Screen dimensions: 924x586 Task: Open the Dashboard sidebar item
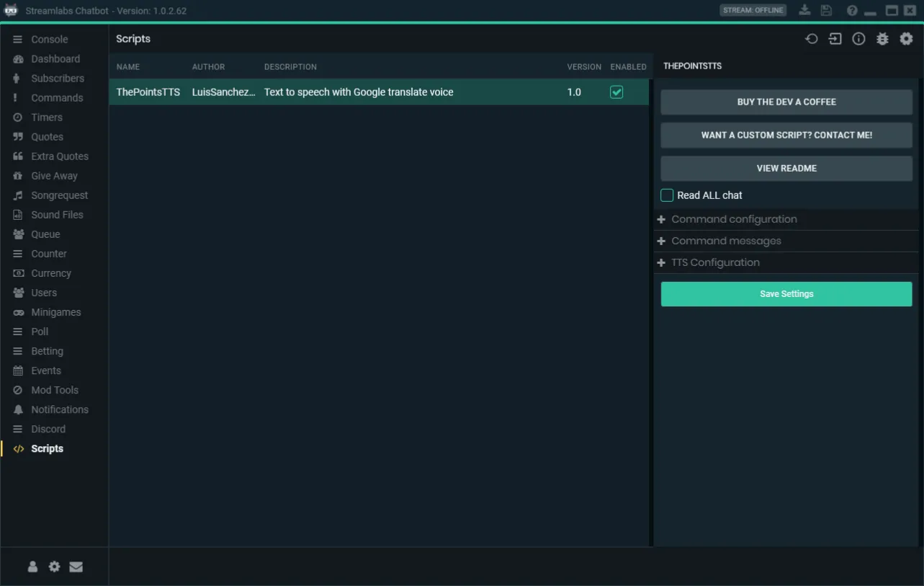54,59
